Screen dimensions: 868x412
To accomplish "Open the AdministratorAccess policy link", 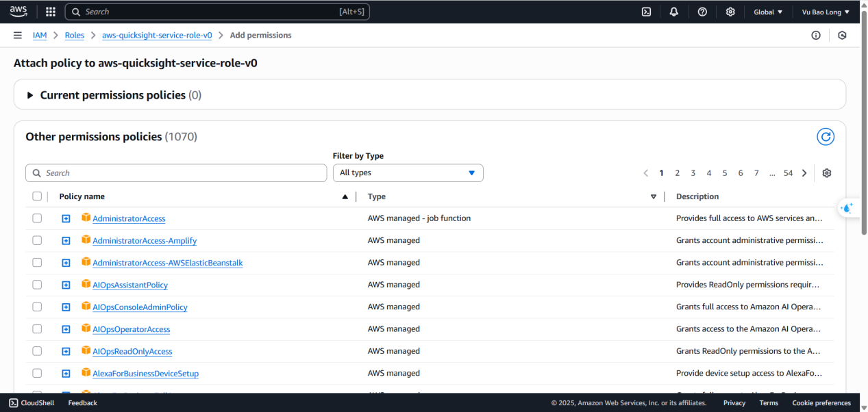I will 129,218.
